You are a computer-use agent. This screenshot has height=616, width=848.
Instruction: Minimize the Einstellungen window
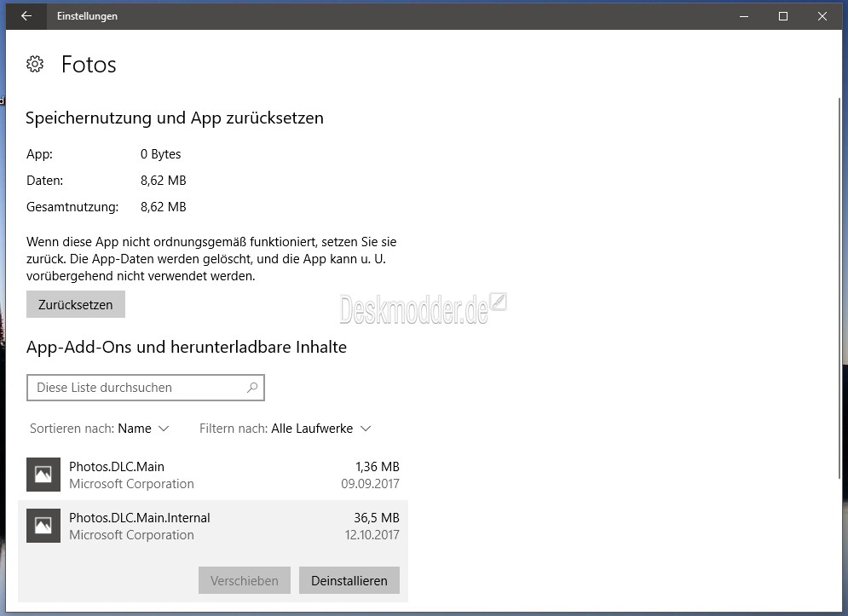[744, 16]
